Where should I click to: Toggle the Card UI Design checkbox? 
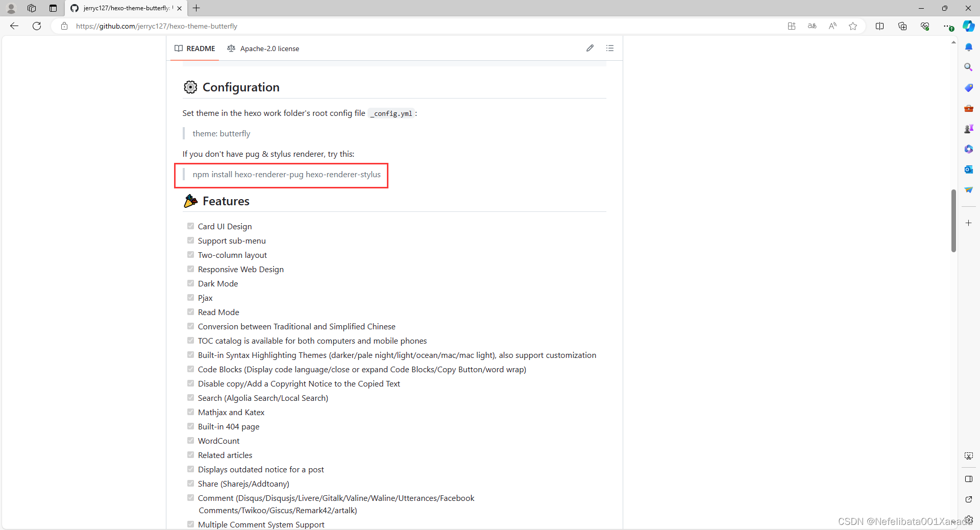point(190,226)
